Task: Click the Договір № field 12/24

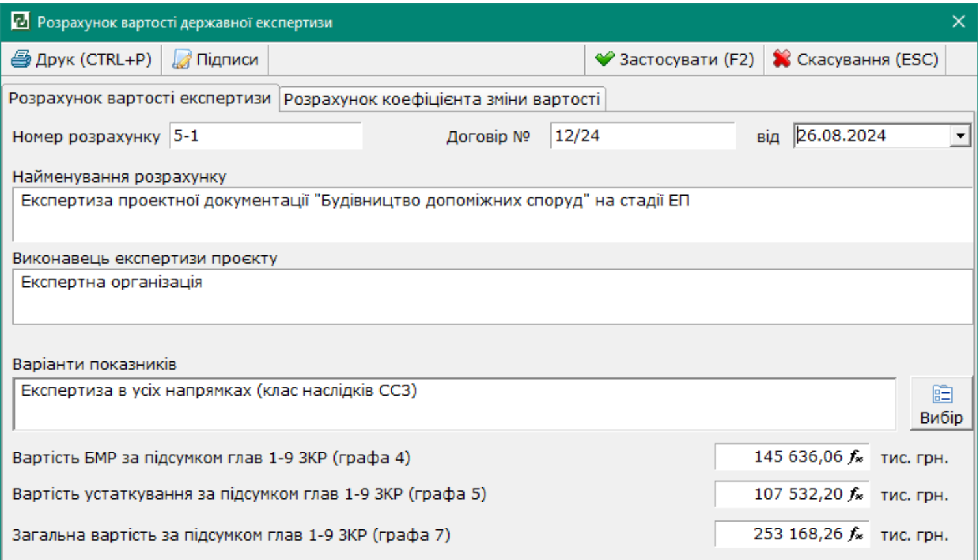Action: (x=643, y=136)
